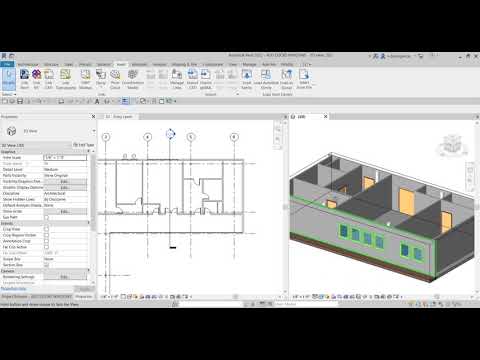Open the Properties help link

pos(13,289)
